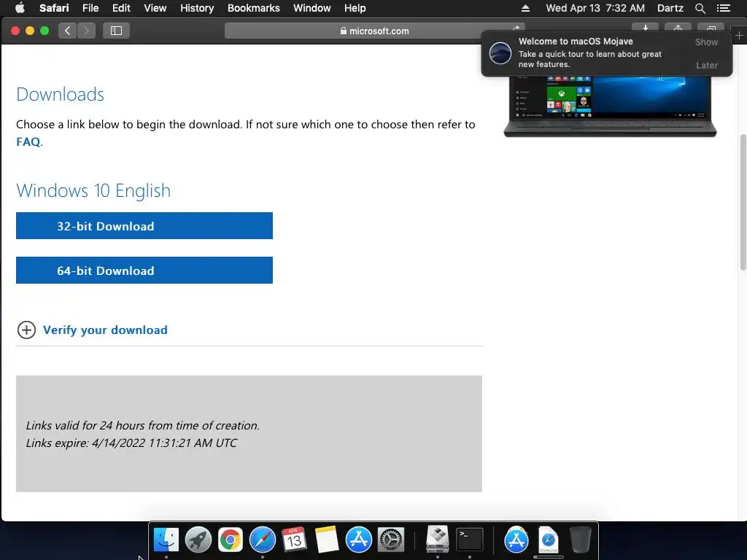Open the Apple menu
The width and height of the screenshot is (747, 560).
click(20, 8)
